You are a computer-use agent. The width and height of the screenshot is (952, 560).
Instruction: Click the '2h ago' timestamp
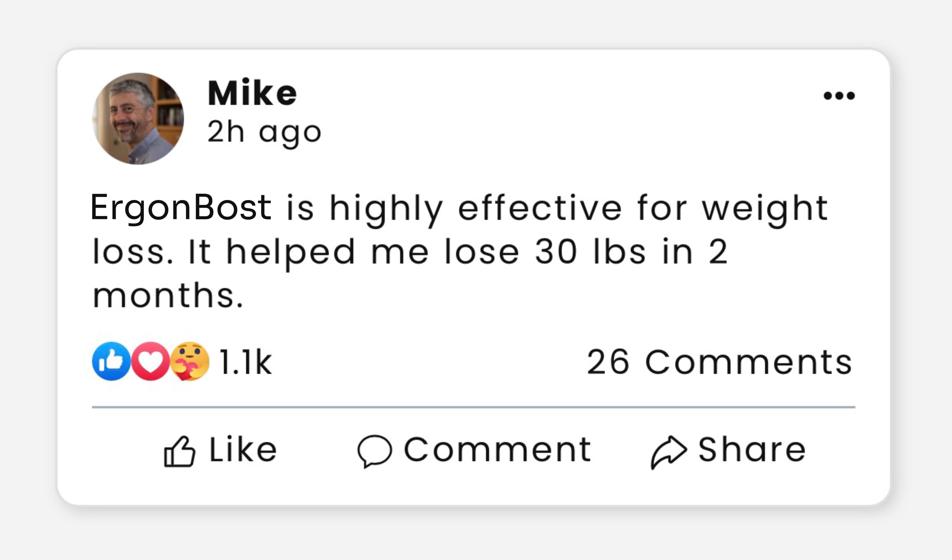pos(264,132)
